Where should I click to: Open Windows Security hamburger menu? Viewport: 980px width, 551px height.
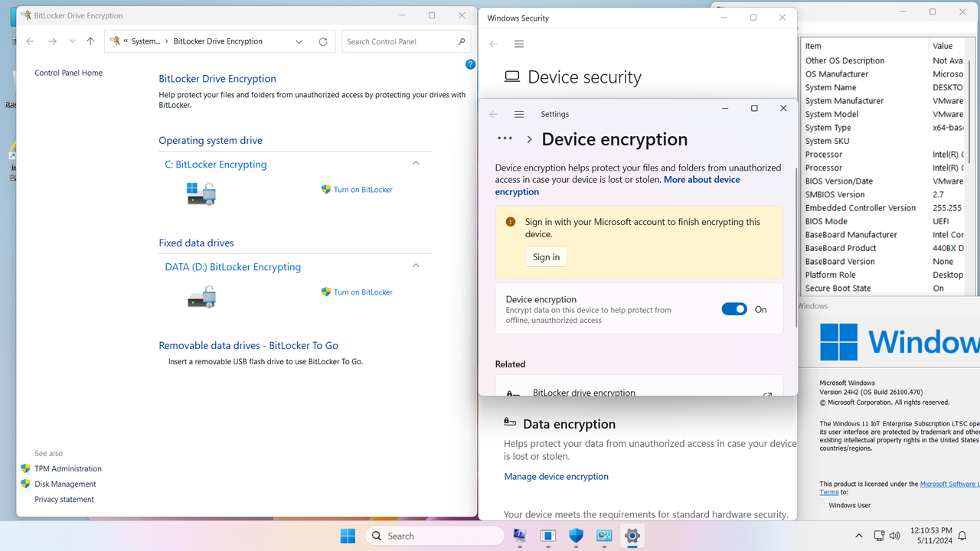(x=519, y=44)
